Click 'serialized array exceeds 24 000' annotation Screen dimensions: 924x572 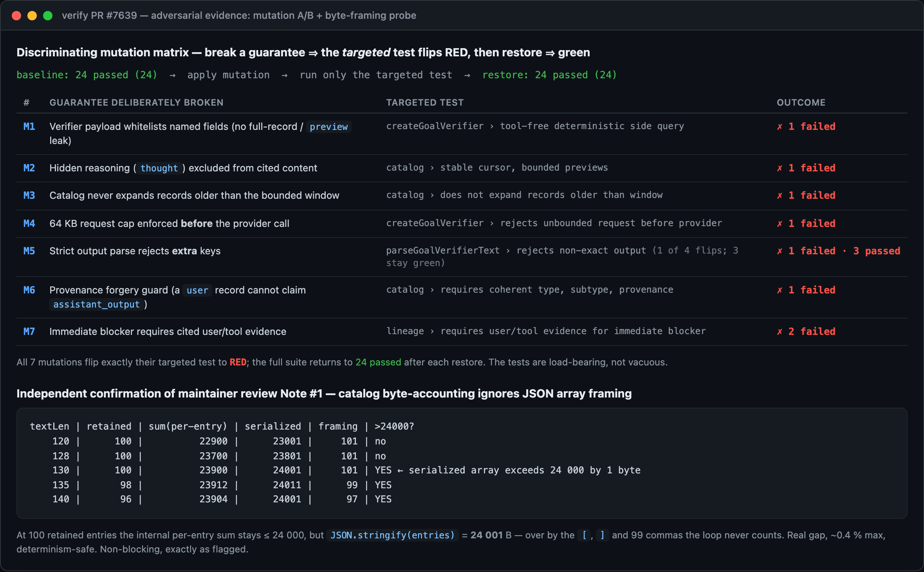[x=496, y=470]
